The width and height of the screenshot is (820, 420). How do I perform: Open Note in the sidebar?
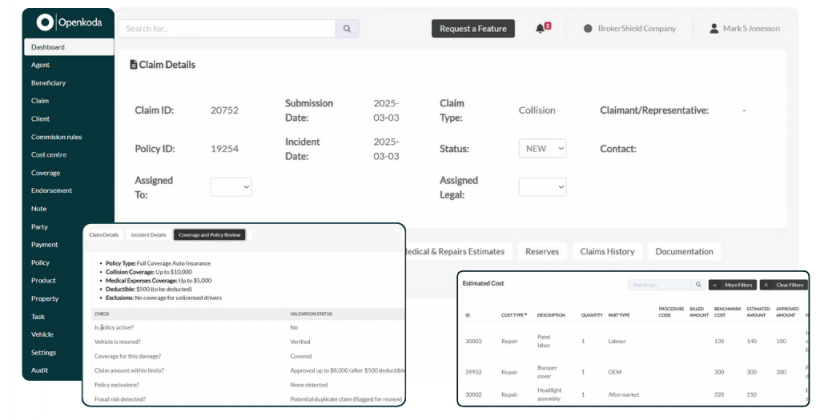coord(39,208)
